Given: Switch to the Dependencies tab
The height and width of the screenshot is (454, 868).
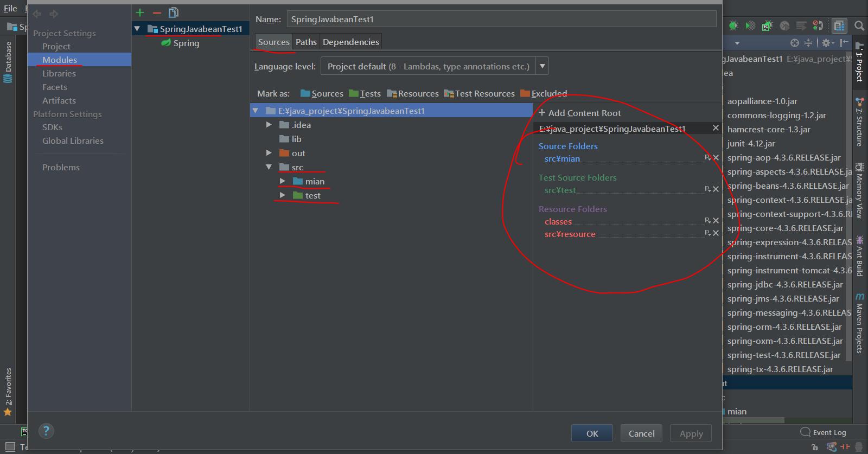Looking at the screenshot, I should pyautogui.click(x=351, y=42).
